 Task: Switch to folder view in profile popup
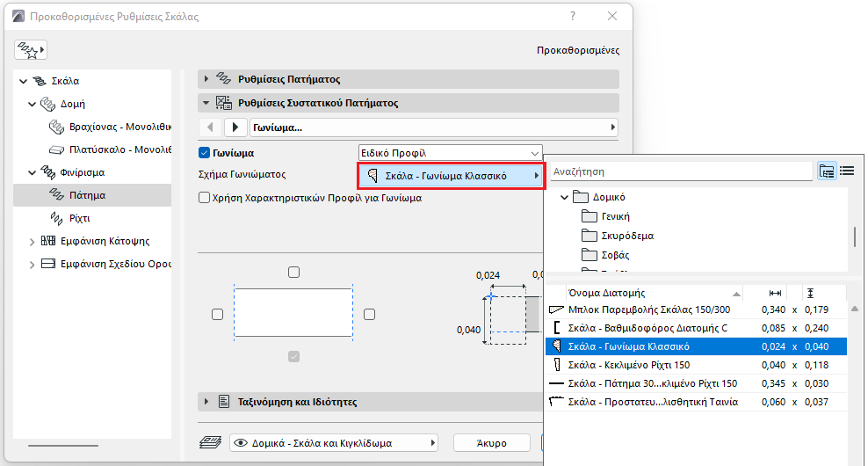coord(827,171)
